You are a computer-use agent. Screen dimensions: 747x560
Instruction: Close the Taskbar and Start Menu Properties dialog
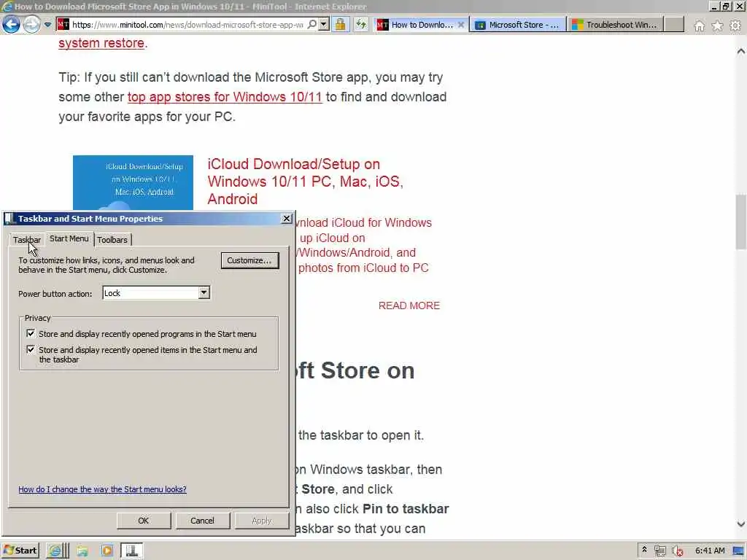pos(286,219)
